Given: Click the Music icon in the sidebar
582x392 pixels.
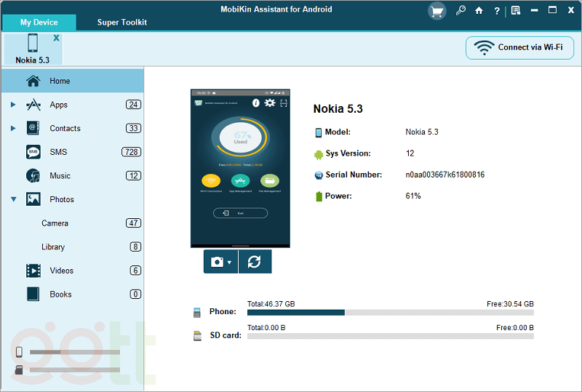Looking at the screenshot, I should pyautogui.click(x=33, y=176).
